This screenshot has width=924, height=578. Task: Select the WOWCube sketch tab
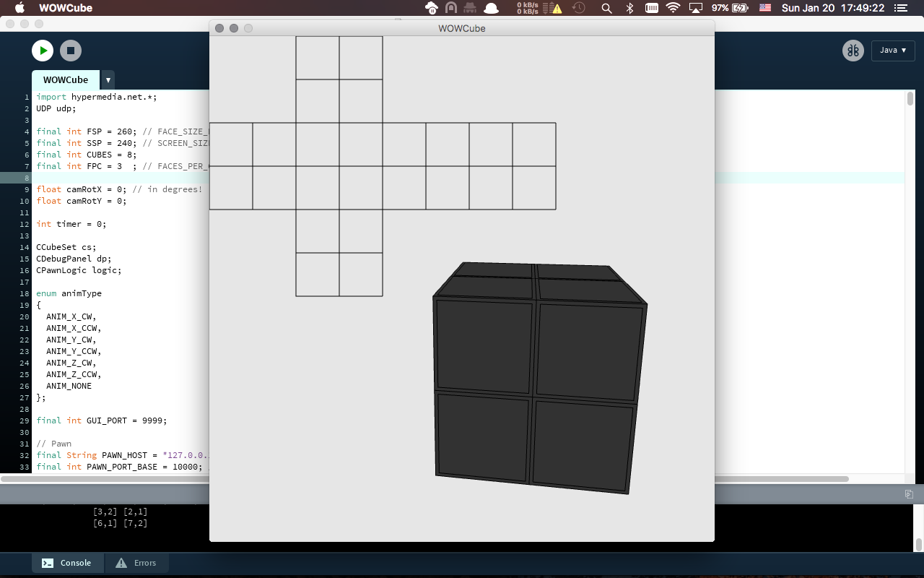point(66,79)
